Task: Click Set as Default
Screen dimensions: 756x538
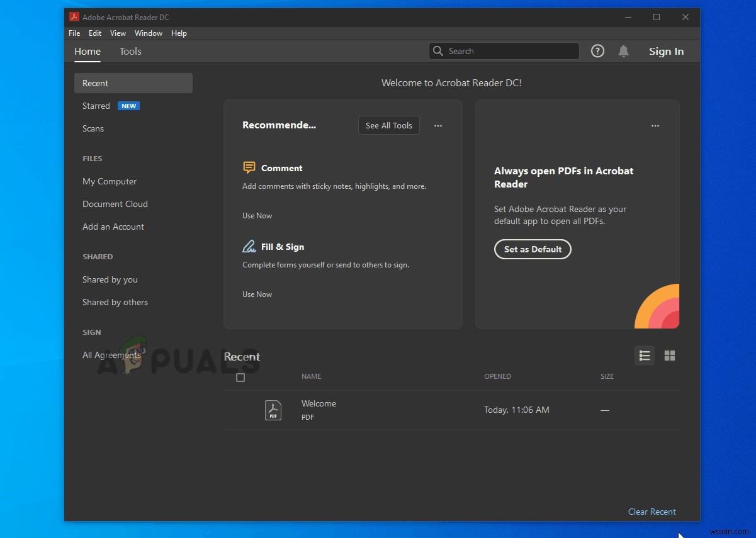Action: pyautogui.click(x=533, y=249)
